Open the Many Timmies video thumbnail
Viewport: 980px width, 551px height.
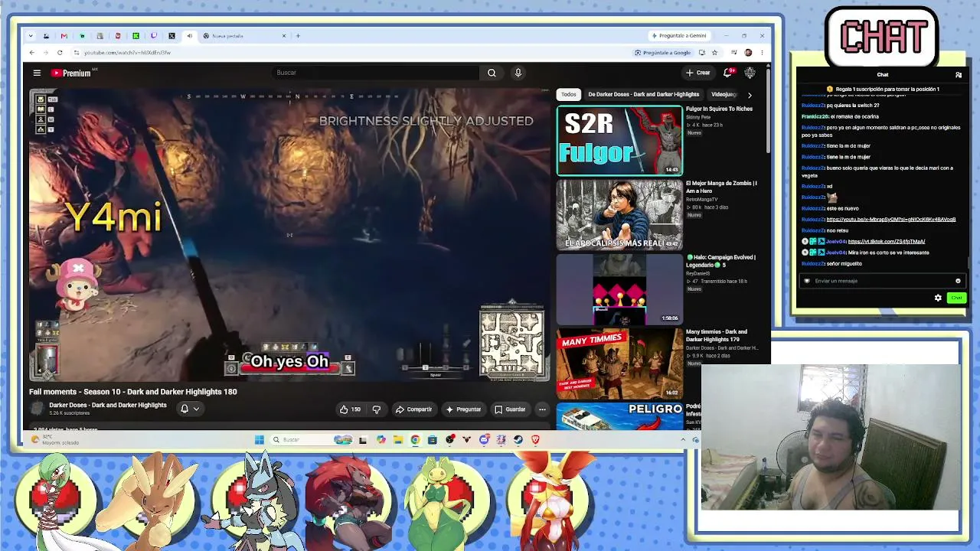click(619, 364)
